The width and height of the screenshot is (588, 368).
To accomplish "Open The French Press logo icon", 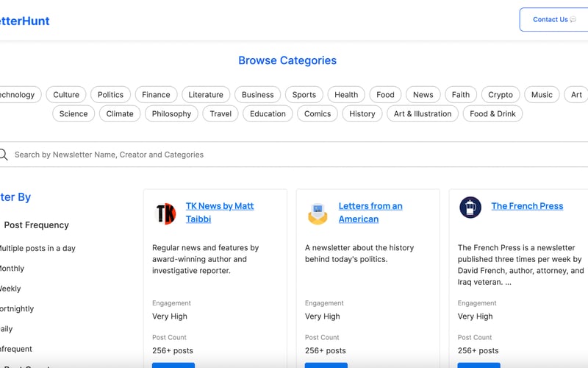I will click(x=470, y=208).
